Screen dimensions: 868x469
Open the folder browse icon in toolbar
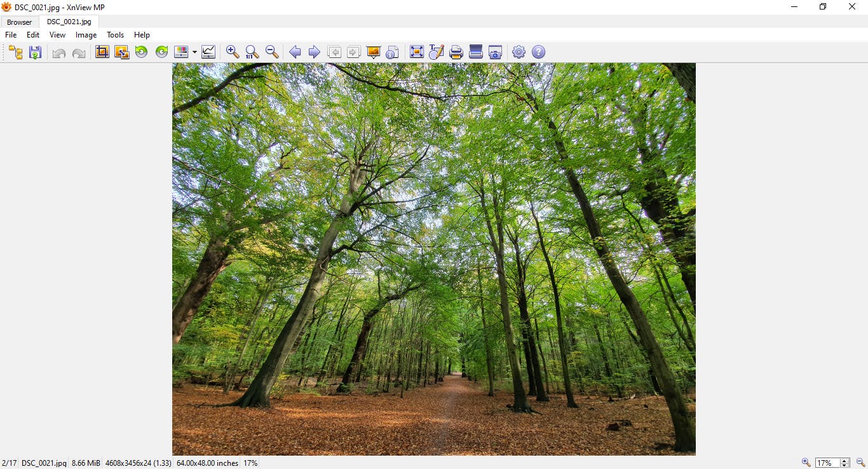(x=16, y=52)
